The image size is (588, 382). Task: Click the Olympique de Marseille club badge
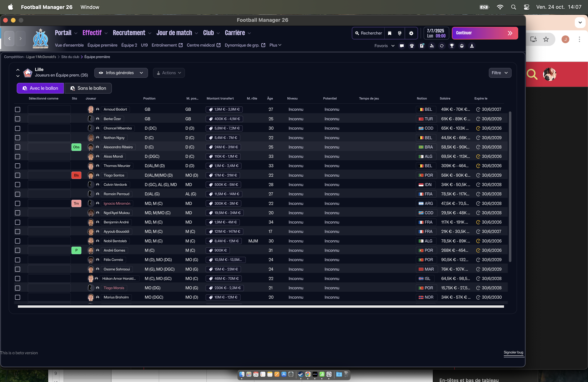click(x=40, y=38)
